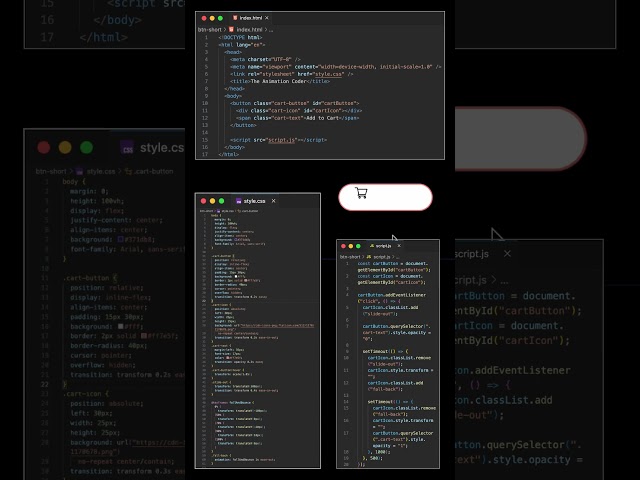
Task: Click the green maximize light of the small style.css window
Action: click(x=221, y=201)
